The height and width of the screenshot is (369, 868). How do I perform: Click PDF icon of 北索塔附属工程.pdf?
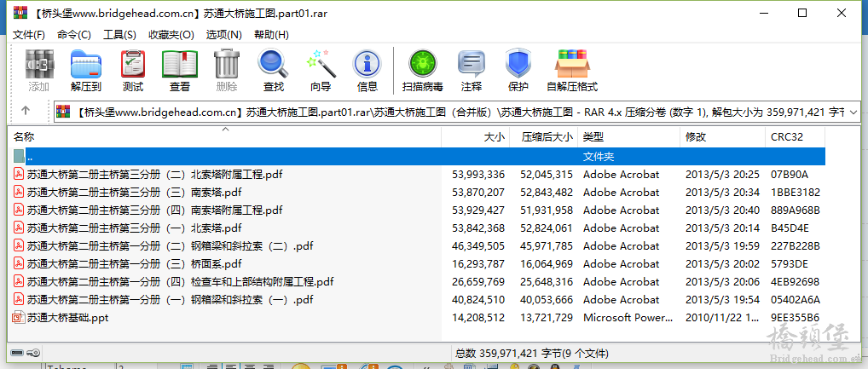[19, 174]
